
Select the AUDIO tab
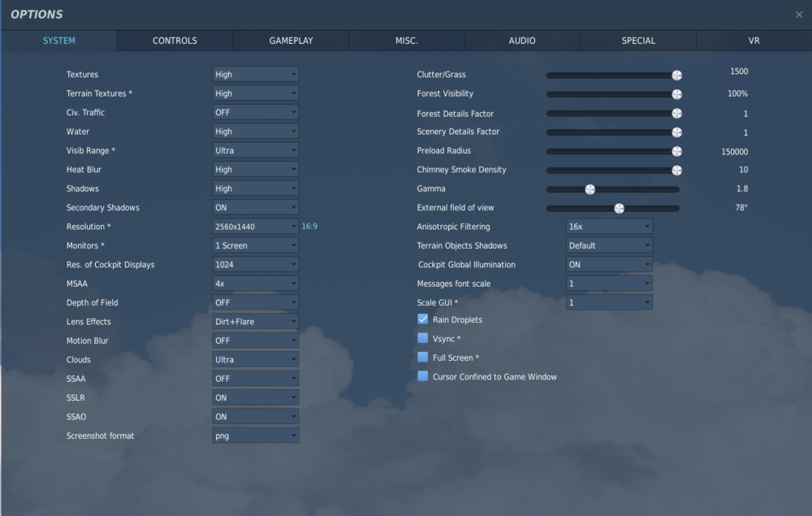pos(522,40)
